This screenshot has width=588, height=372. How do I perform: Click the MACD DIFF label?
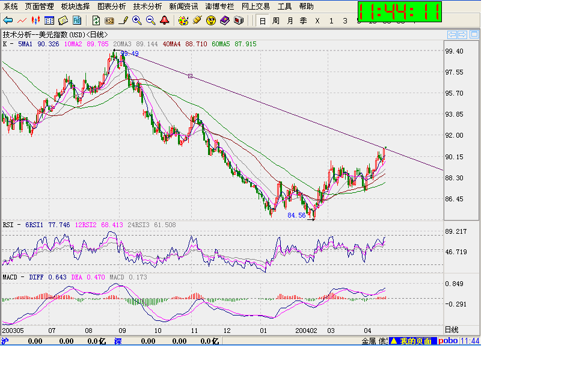tap(36, 277)
